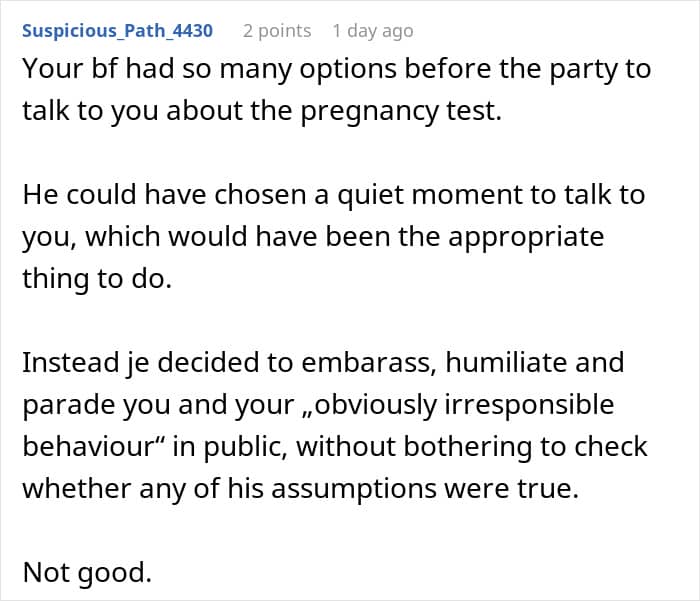Image resolution: width=700 pixels, height=601 pixels.
Task: Click the "2 points" comment score
Action: pos(277,30)
